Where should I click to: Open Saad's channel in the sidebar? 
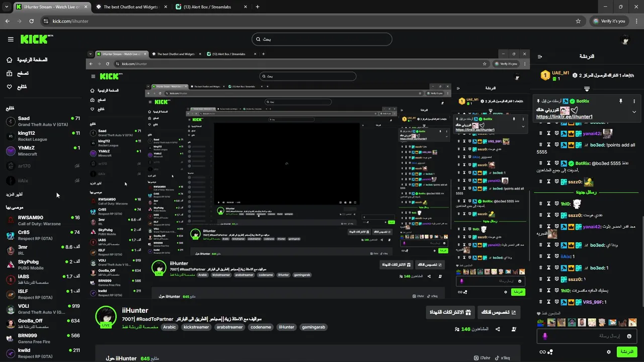(x=43, y=121)
